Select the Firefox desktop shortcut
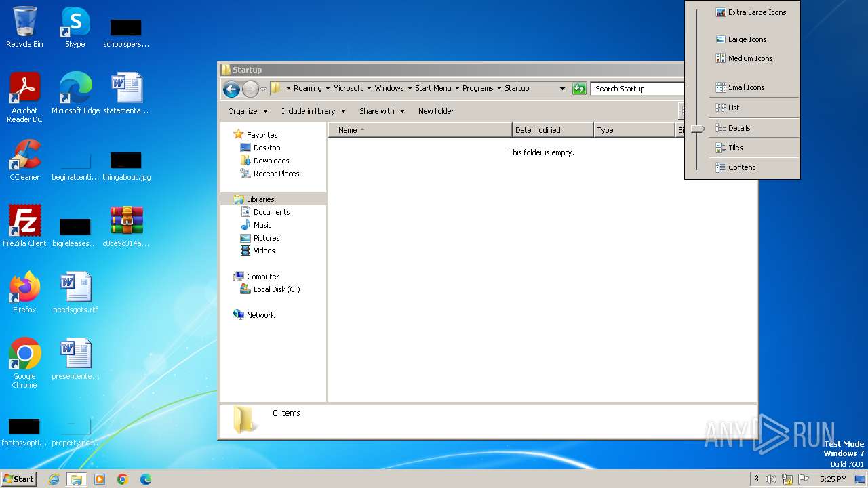This screenshot has height=488, width=868. pos(24,293)
